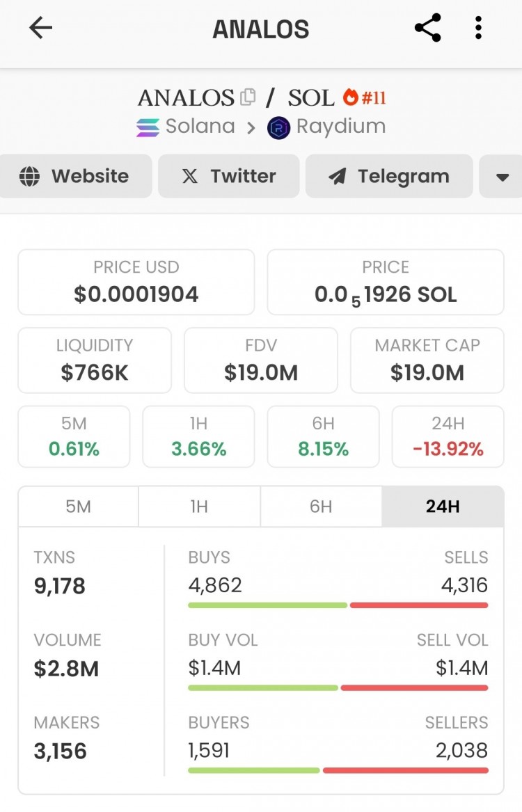Switch stats to the 5M tab

click(x=78, y=506)
